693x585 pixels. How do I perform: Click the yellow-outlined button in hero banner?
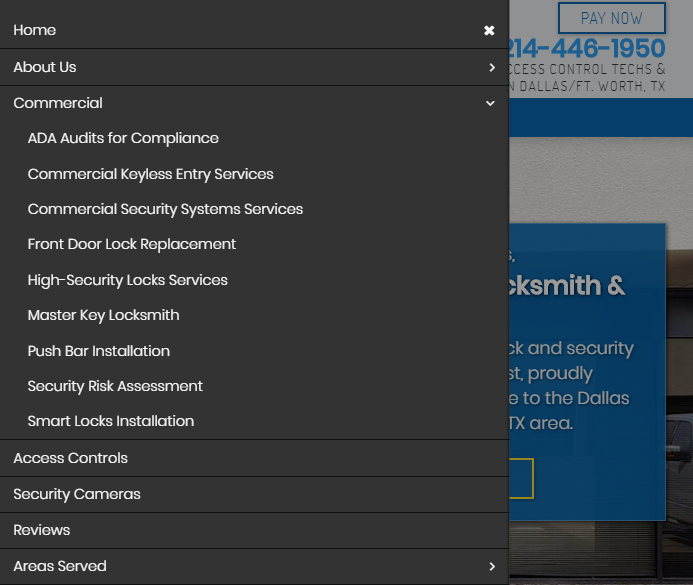pos(521,479)
